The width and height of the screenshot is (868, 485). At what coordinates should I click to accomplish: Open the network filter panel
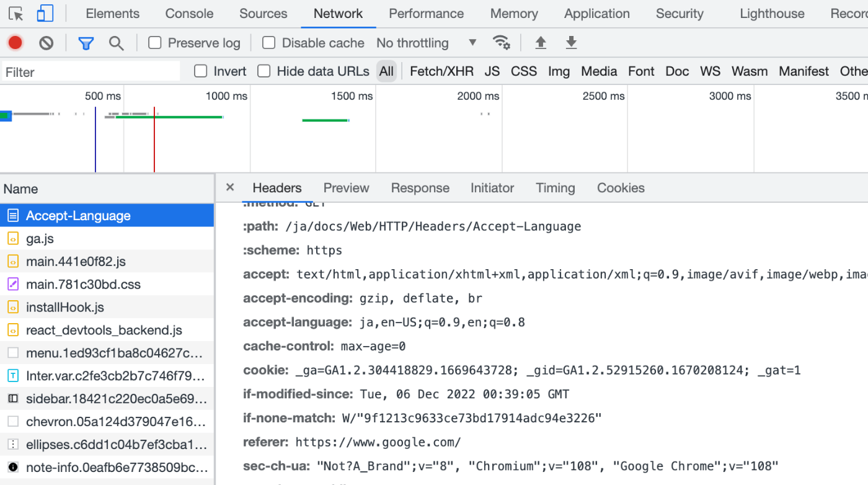(86, 42)
